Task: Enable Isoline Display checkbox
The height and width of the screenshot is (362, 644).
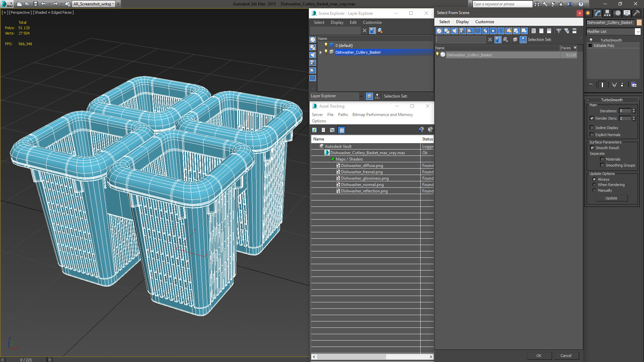Action: [x=592, y=128]
